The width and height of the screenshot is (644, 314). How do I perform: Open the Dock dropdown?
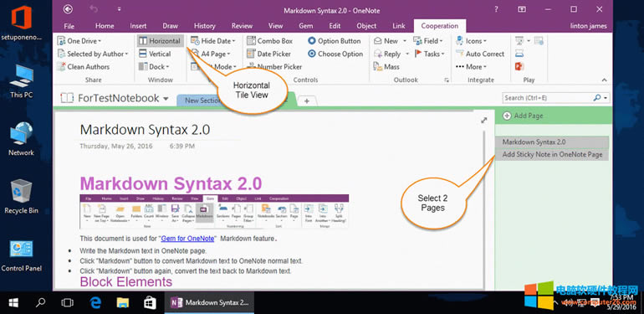(x=154, y=67)
